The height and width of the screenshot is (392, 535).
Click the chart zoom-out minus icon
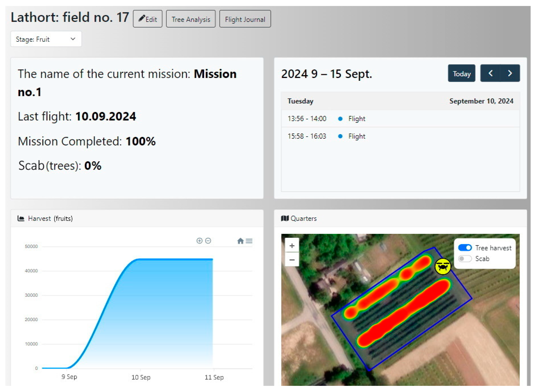[208, 241]
